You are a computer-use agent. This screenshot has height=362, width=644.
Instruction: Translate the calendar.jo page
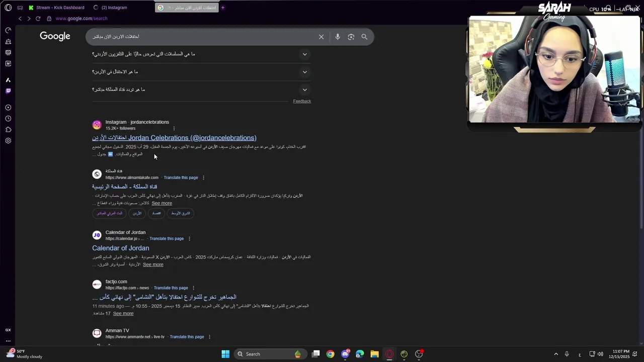(167, 239)
